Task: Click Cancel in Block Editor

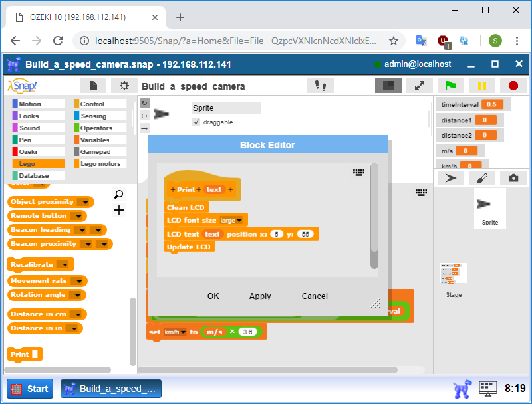Action: 315,296
